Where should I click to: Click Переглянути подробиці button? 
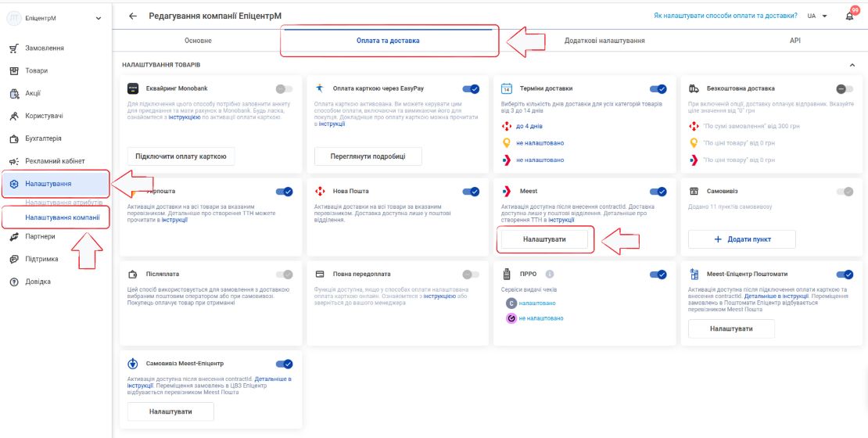[368, 156]
